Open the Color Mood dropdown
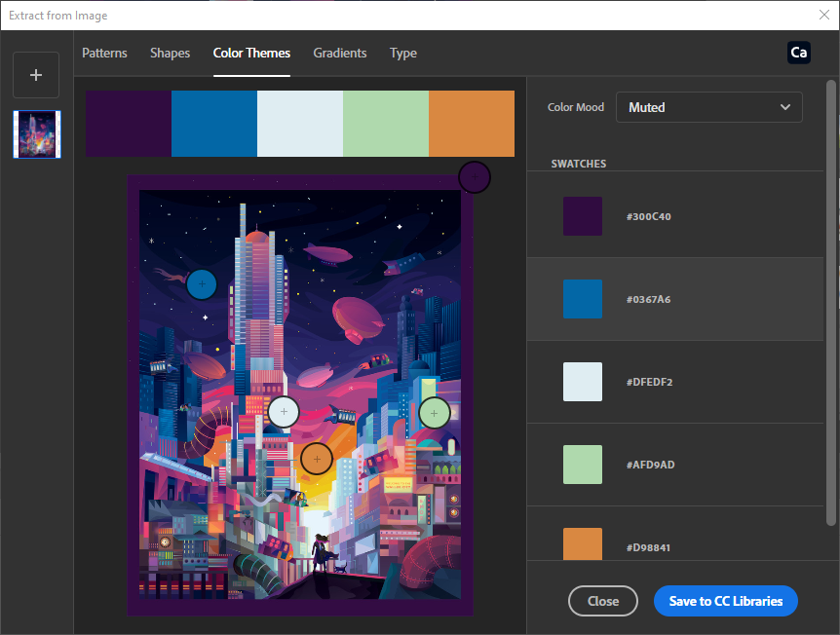This screenshot has height=635, width=840. point(708,107)
